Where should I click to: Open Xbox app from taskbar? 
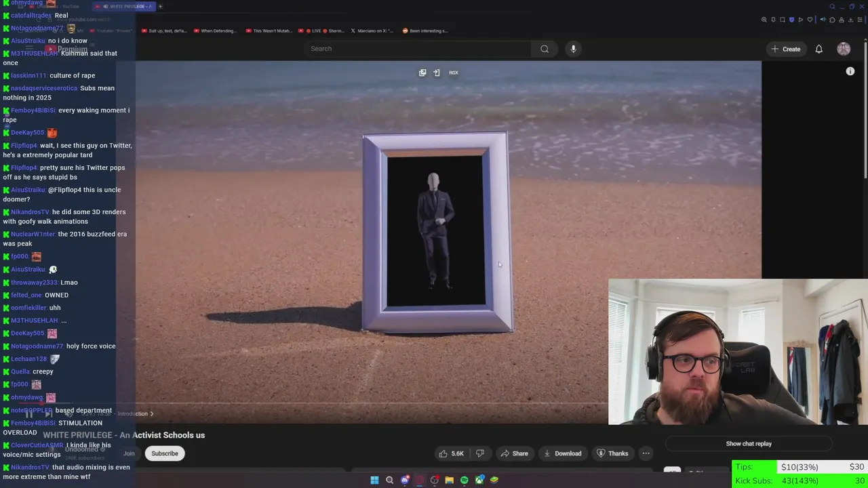click(479, 480)
